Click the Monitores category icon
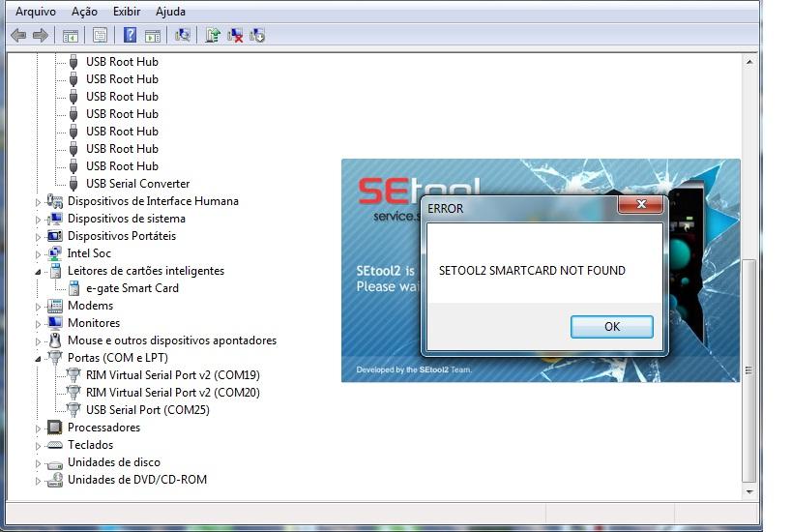The height and width of the screenshot is (532, 792). [x=54, y=323]
